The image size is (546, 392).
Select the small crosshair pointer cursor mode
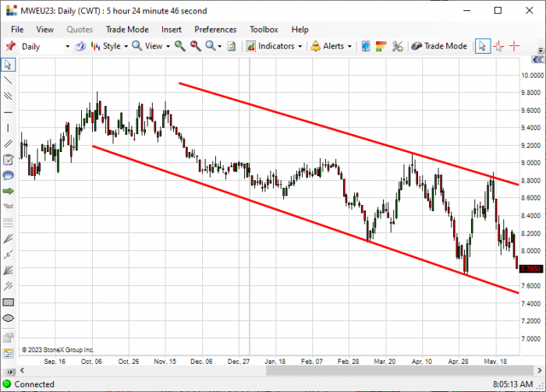(x=498, y=46)
